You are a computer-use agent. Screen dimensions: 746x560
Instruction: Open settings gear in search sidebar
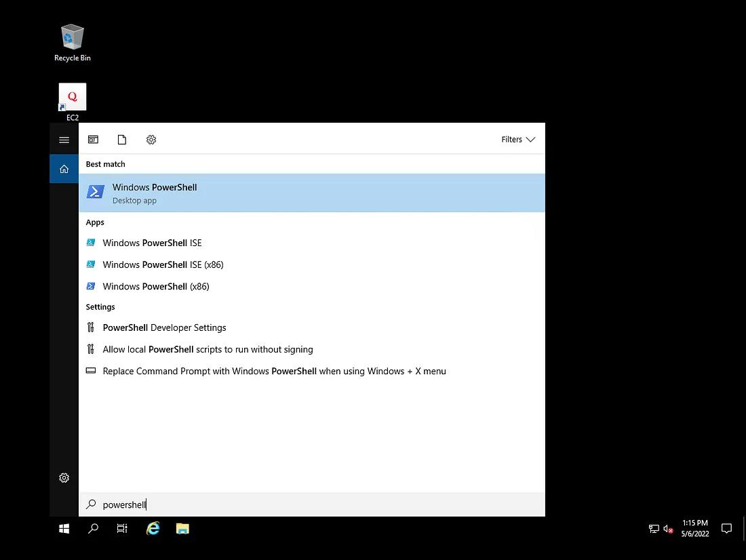(64, 478)
